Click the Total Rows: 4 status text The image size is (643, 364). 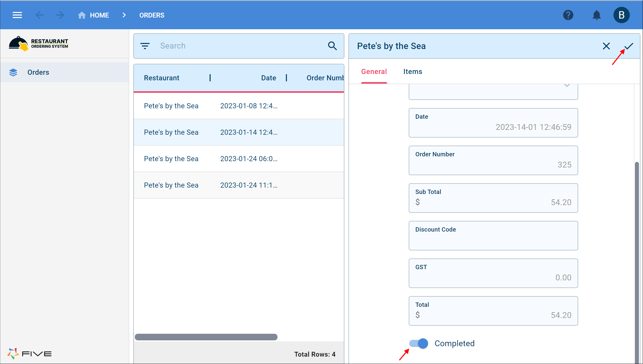coord(315,354)
